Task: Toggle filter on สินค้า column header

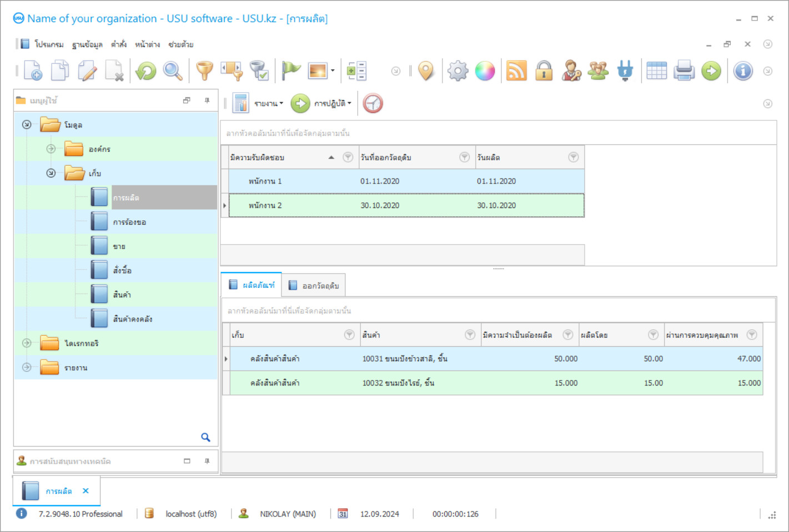Action: pos(470,335)
